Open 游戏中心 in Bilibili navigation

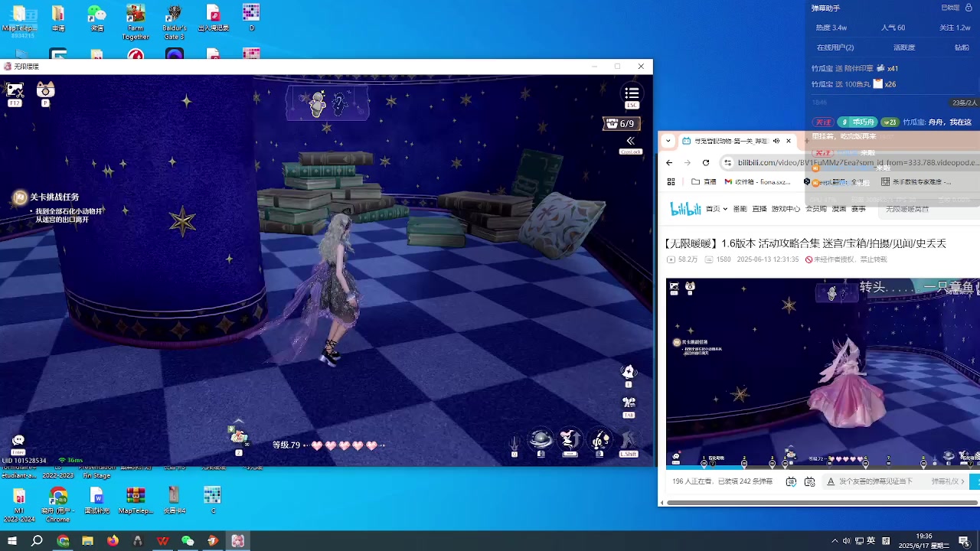tap(786, 209)
